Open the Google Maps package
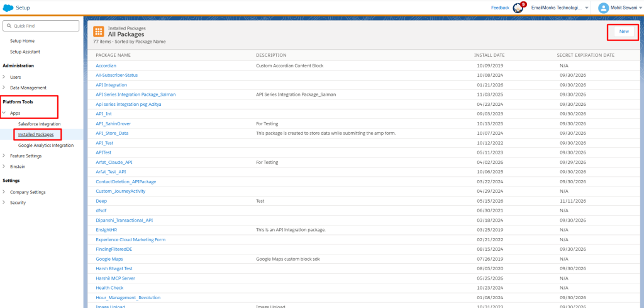 pos(109,259)
